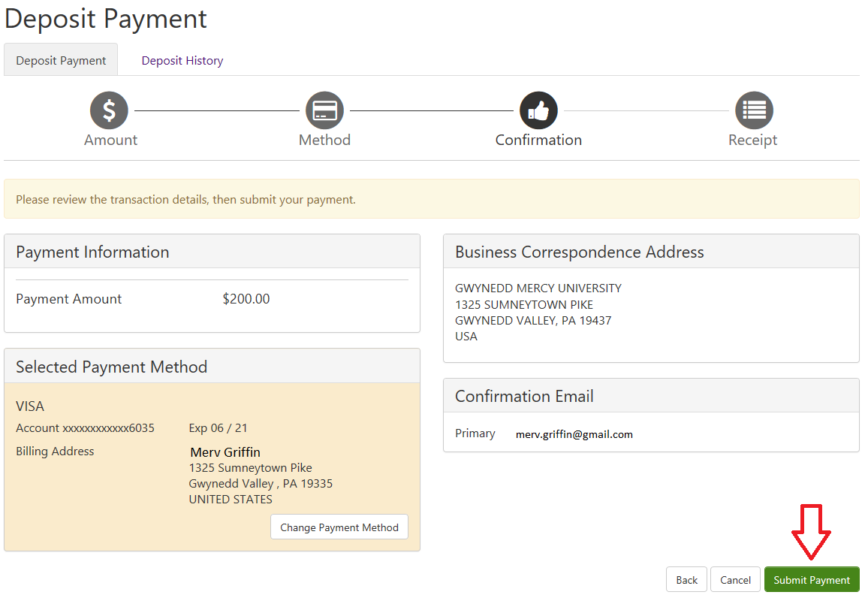
Task: Click GWYNEDD VALLEY, PA 19437 line
Action: click(533, 320)
